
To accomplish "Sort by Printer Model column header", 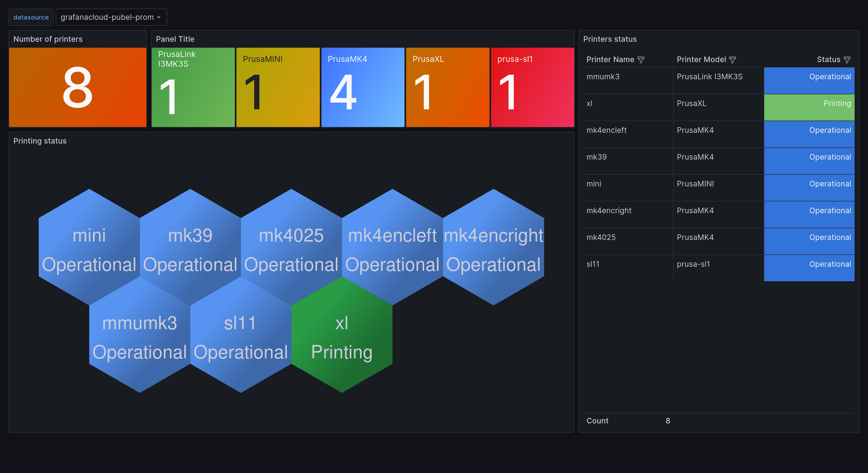I will click(x=701, y=59).
